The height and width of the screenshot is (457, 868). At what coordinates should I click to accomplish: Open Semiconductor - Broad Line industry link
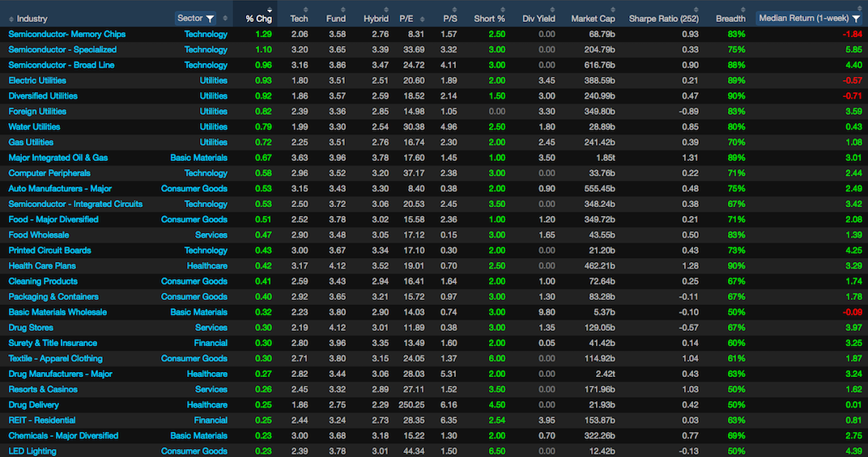[x=62, y=66]
